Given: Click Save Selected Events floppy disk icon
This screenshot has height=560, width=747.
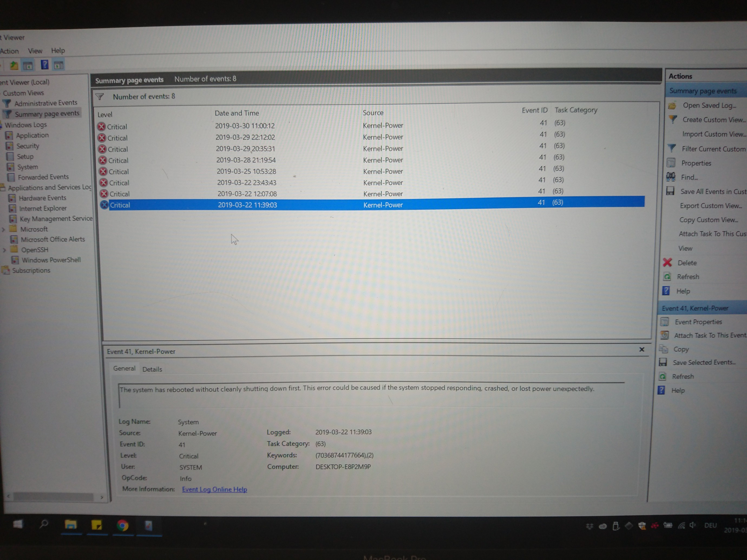Looking at the screenshot, I should click(663, 362).
